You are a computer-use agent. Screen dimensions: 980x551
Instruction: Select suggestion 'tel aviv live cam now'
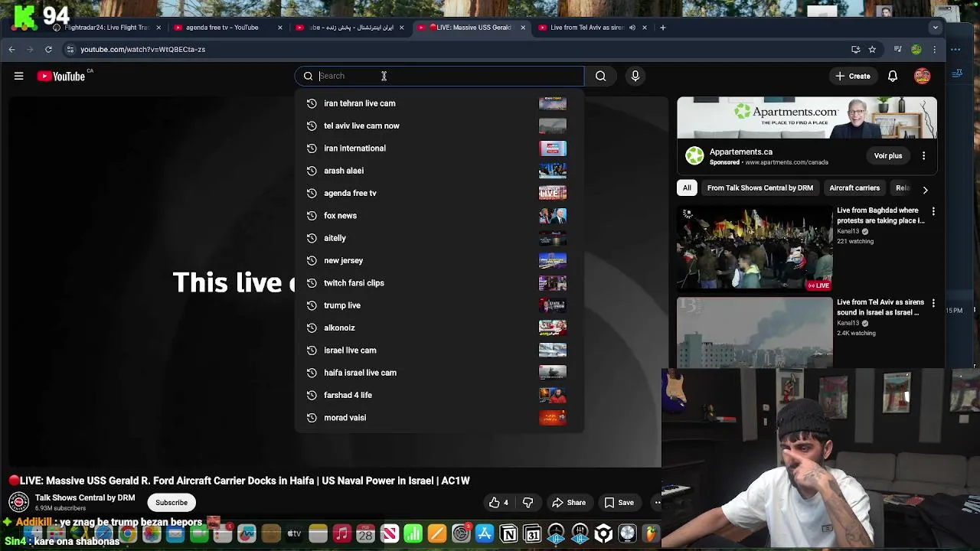pos(439,126)
